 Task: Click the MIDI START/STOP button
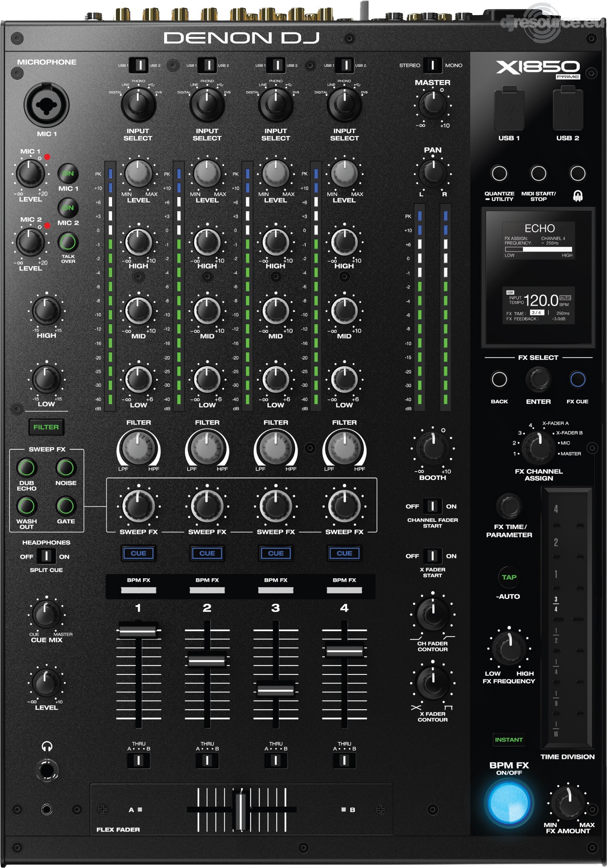539,173
